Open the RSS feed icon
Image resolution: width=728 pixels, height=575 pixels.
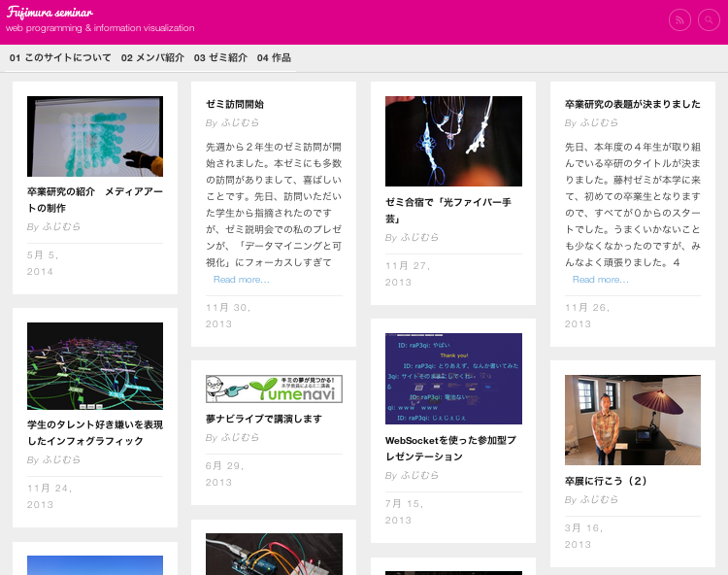click(x=679, y=20)
